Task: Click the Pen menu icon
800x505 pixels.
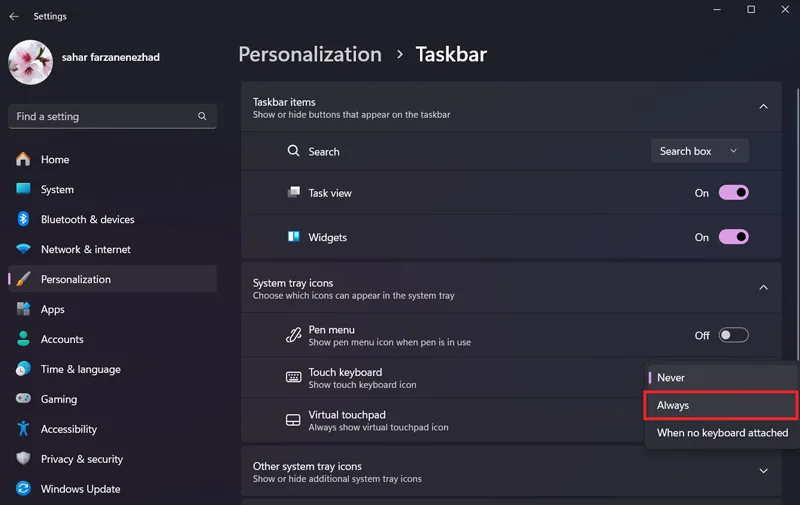Action: [x=293, y=335]
